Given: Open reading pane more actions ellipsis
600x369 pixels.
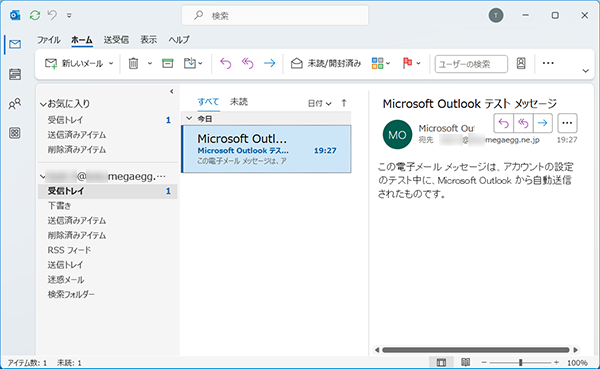Looking at the screenshot, I should coord(567,123).
